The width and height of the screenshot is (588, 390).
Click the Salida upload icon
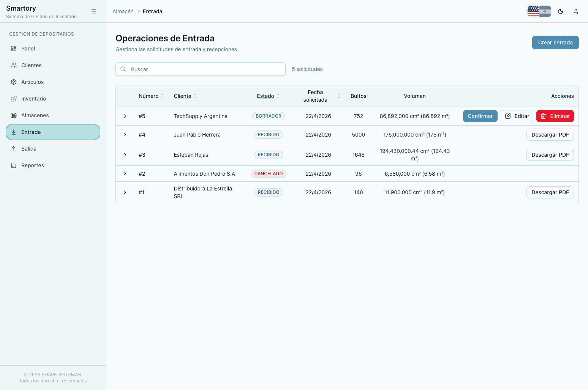click(14, 149)
